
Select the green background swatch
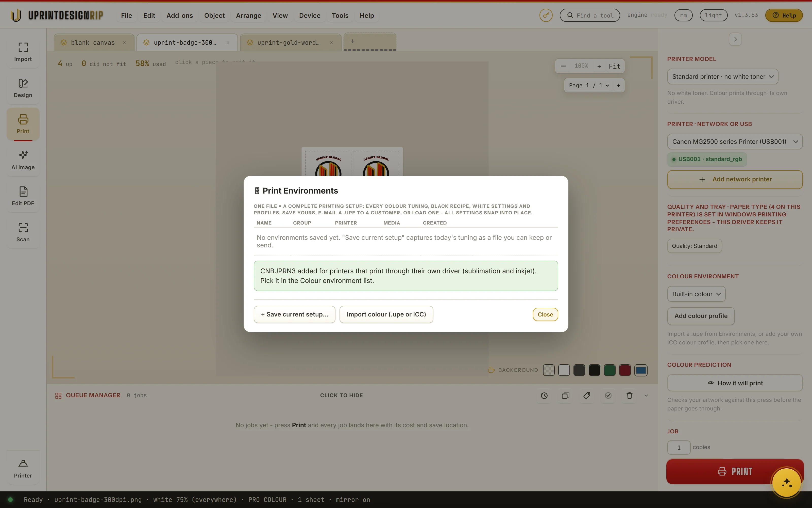[610, 370]
